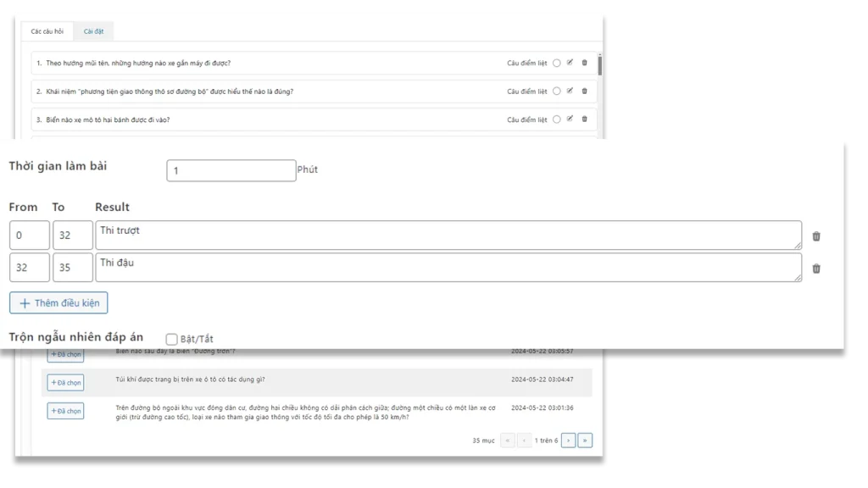Remove the "Thi trượt" condition row
Viewport: 868px width, 488px height.
click(x=815, y=236)
